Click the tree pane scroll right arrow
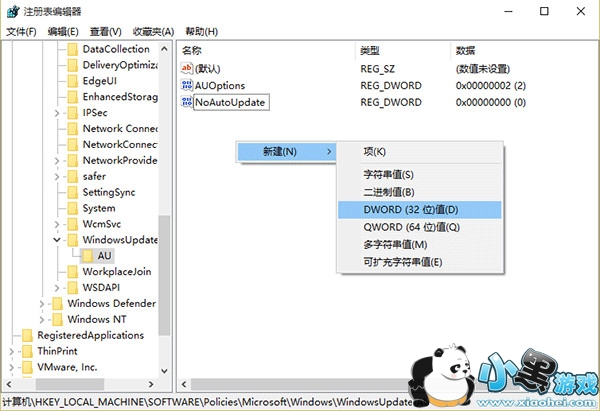The width and height of the screenshot is (600, 411). coord(151,384)
